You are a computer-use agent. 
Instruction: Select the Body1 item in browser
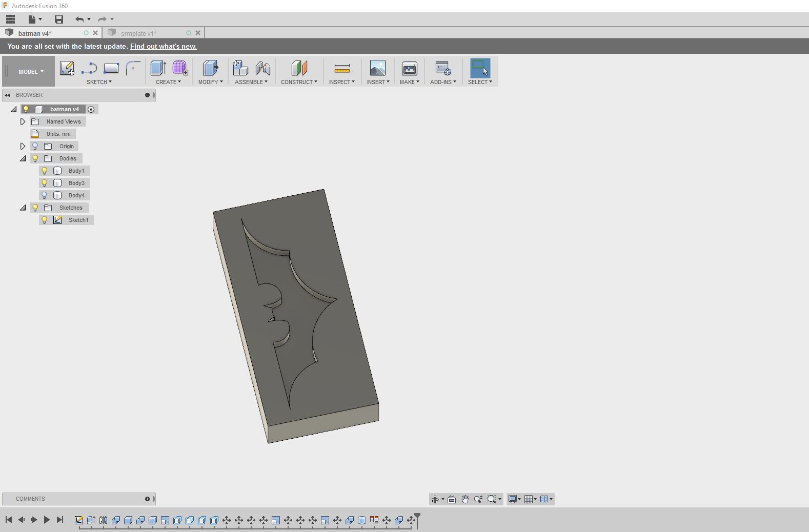click(76, 171)
